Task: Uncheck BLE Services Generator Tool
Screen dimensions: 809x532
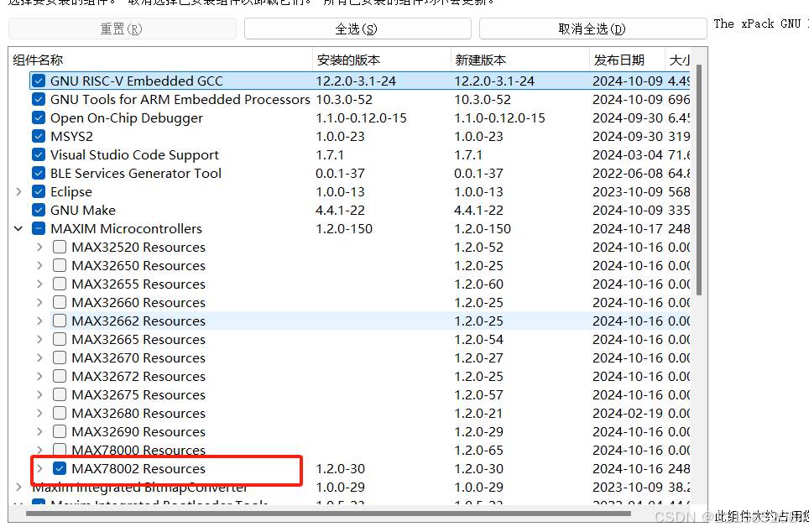Action: [38, 173]
